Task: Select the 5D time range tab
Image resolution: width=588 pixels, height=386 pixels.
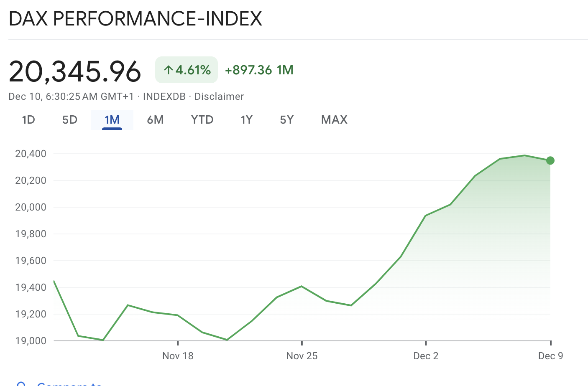Action: coord(70,120)
